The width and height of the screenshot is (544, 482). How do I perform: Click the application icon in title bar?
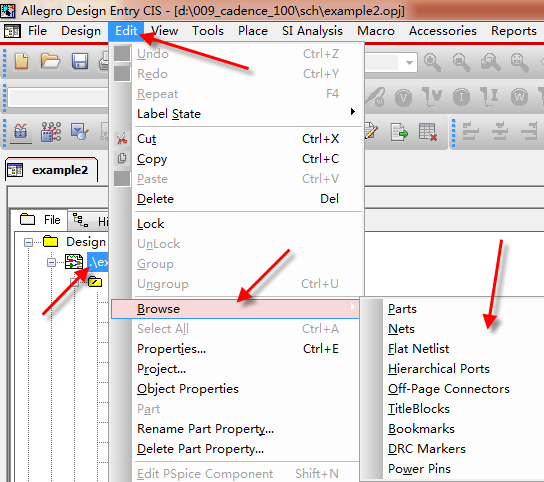pyautogui.click(x=7, y=10)
